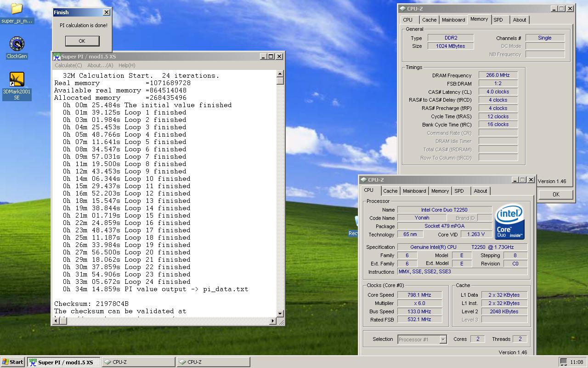Select the About tab in Memory CPU-Z window
588x368 pixels.
point(520,20)
